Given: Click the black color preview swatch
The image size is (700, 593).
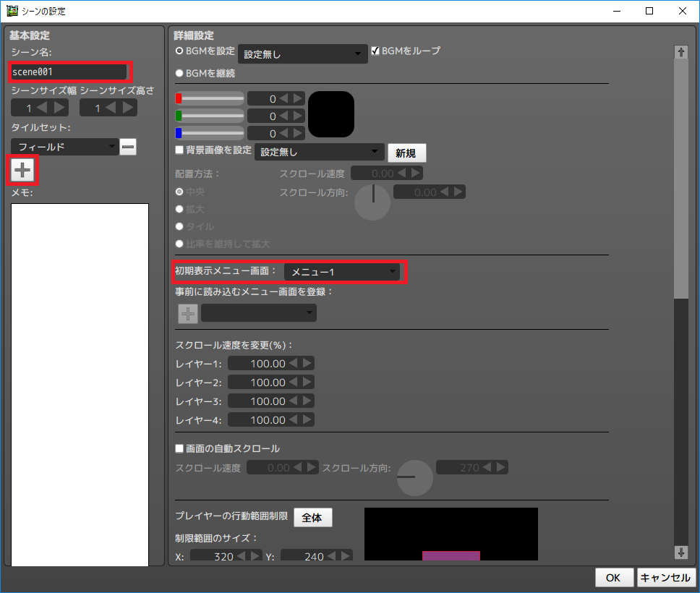Looking at the screenshot, I should coord(330,114).
